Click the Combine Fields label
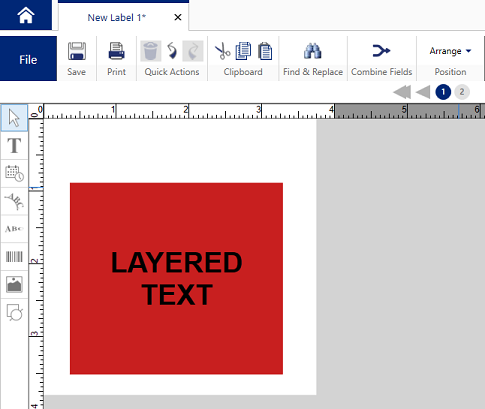Viewport: 485px width, 409px height. click(382, 72)
